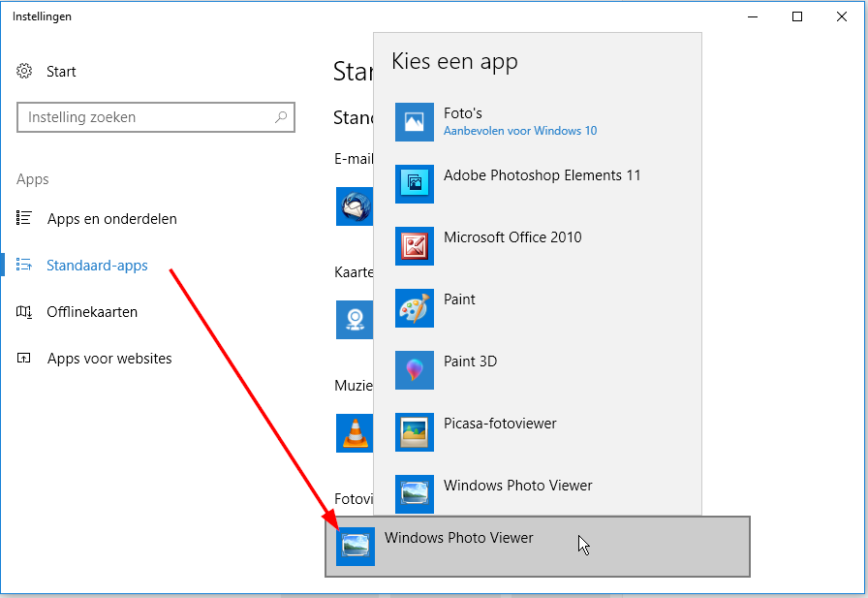
Task: Click the VLC media player cone icon
Action: tap(355, 433)
